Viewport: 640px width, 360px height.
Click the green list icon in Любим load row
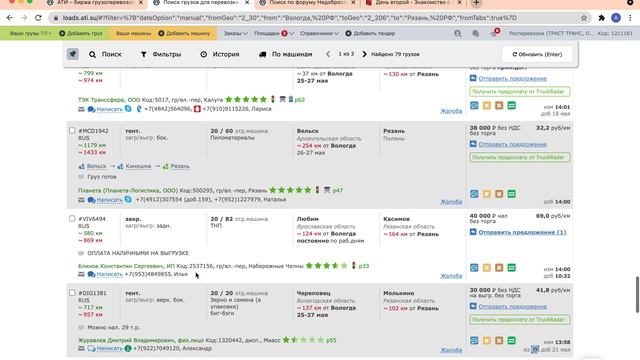(x=511, y=268)
